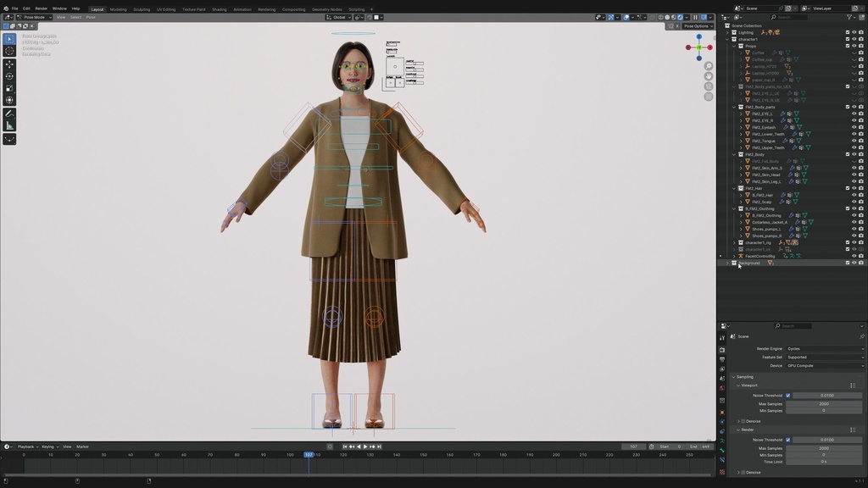Select the Move tool in the left toolbar
This screenshot has height=488, width=868.
click(8, 64)
